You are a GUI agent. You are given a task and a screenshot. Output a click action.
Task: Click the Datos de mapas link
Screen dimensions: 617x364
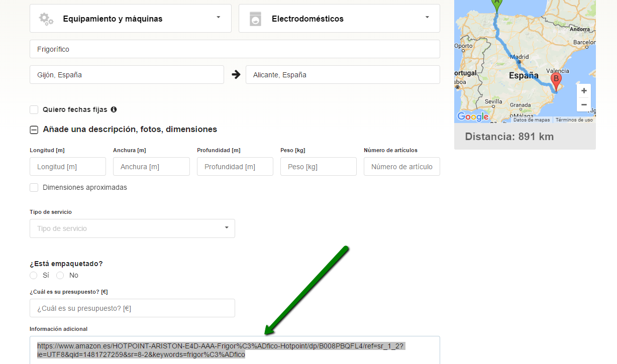tap(531, 120)
